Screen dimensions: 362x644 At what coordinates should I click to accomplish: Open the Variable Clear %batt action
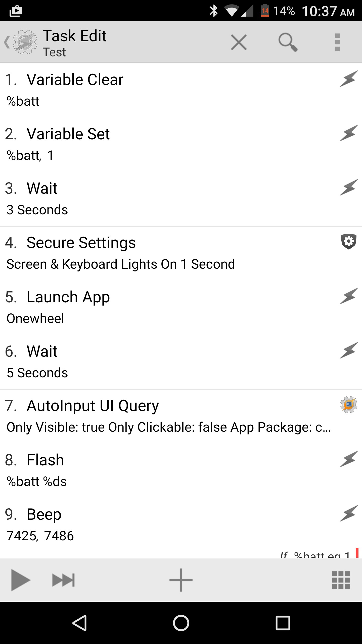tap(151, 91)
